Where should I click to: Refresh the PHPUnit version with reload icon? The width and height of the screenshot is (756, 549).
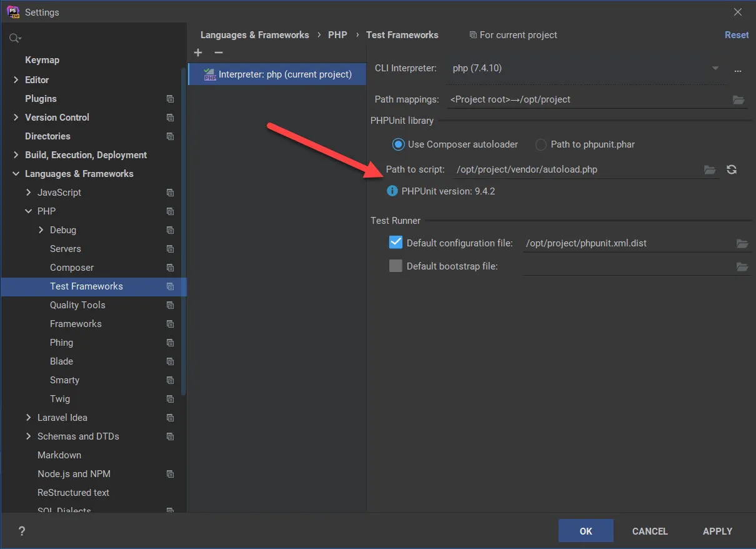click(732, 169)
